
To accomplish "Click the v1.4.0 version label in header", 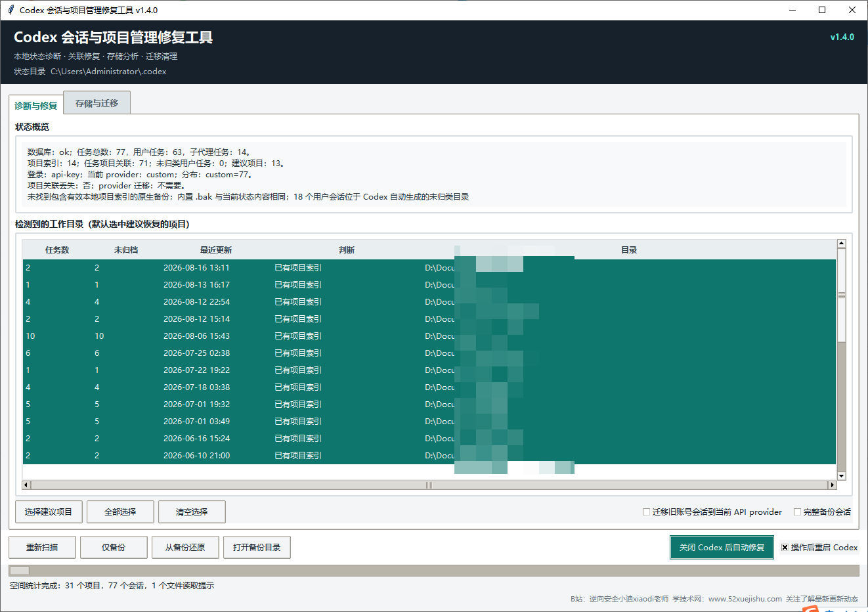I will point(842,37).
